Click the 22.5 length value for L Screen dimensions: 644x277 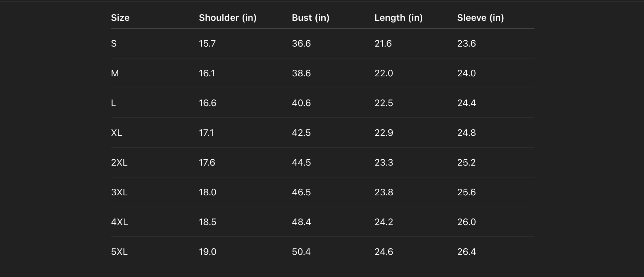point(384,103)
